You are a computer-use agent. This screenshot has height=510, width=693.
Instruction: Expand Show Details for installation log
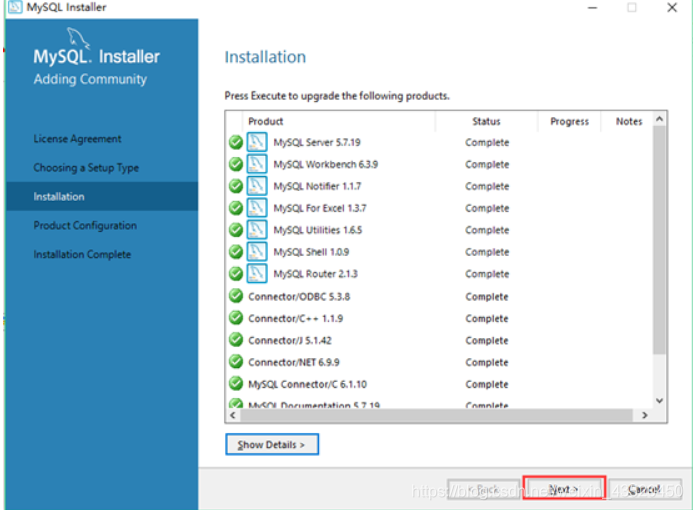[x=272, y=444]
